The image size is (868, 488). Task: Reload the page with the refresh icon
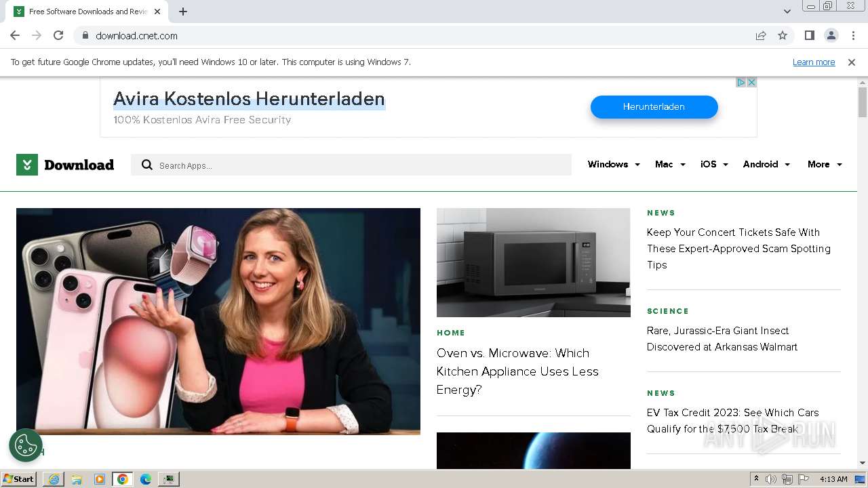coord(58,35)
